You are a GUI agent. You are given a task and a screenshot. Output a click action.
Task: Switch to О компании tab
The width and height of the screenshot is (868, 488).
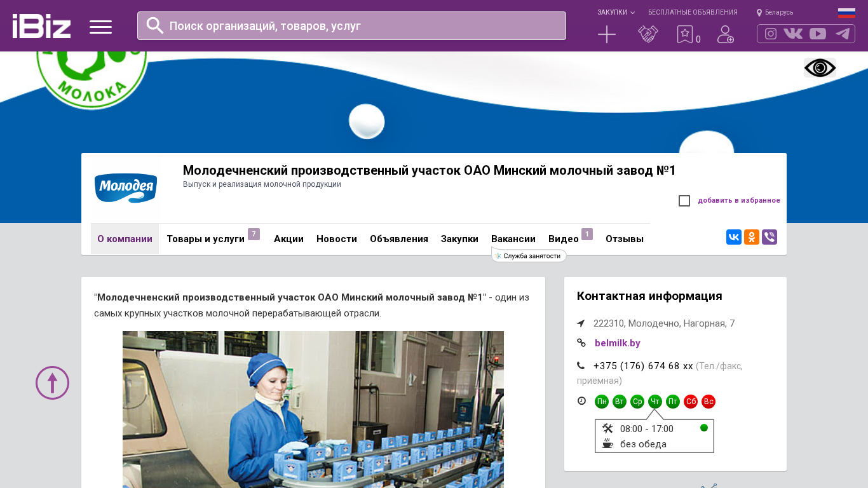[125, 239]
